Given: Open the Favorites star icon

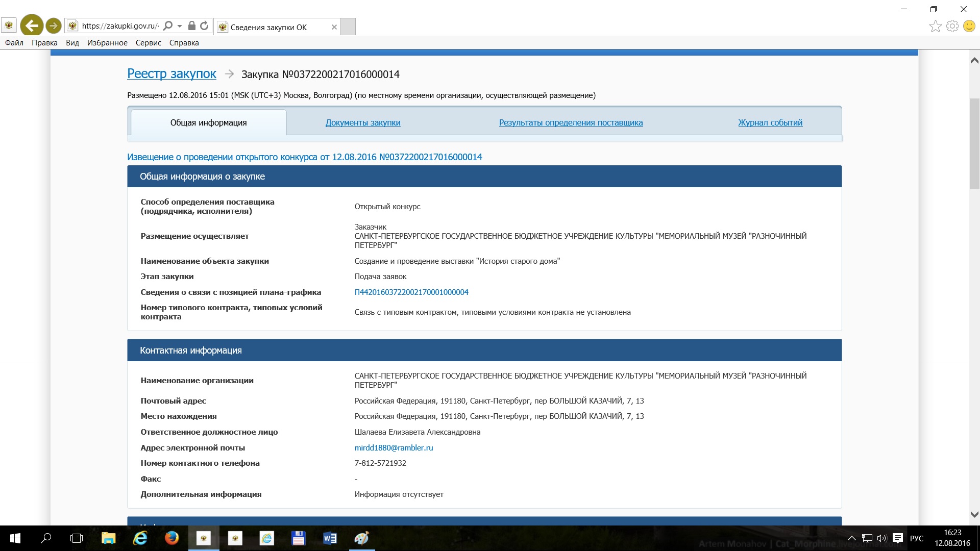Looking at the screenshot, I should coord(935,26).
